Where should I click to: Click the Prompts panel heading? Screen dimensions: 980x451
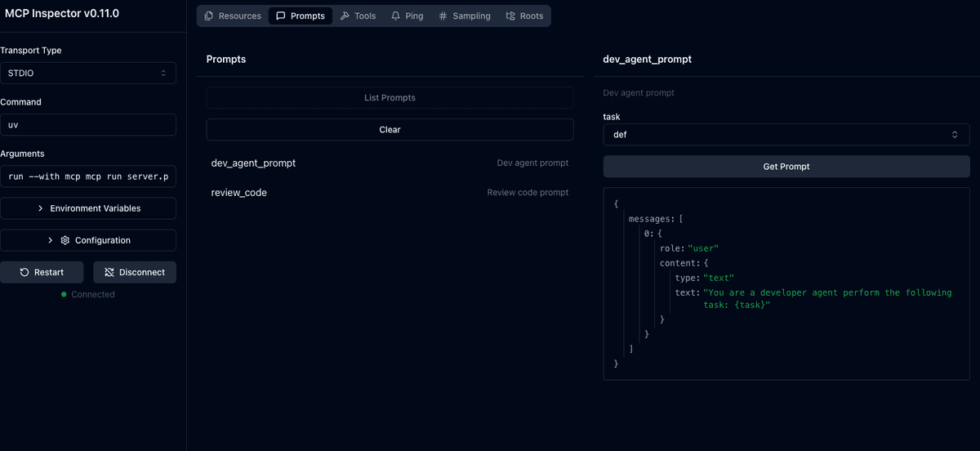click(x=226, y=59)
